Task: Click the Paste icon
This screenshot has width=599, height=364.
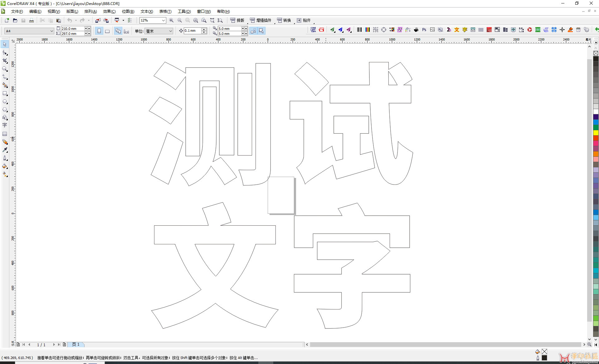Action: click(x=58, y=20)
